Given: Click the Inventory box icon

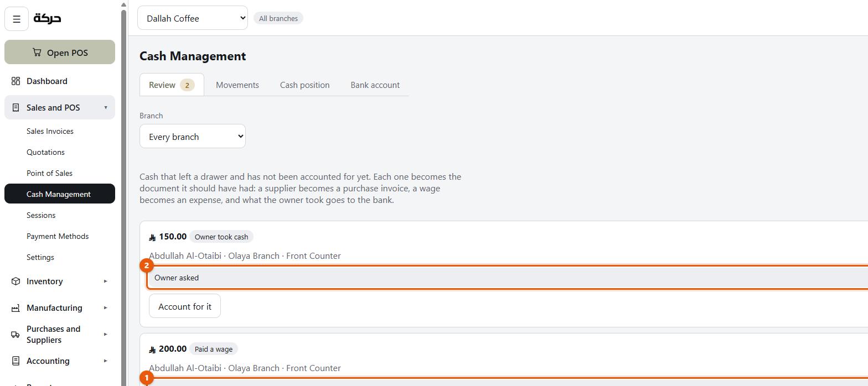Looking at the screenshot, I should tap(15, 281).
